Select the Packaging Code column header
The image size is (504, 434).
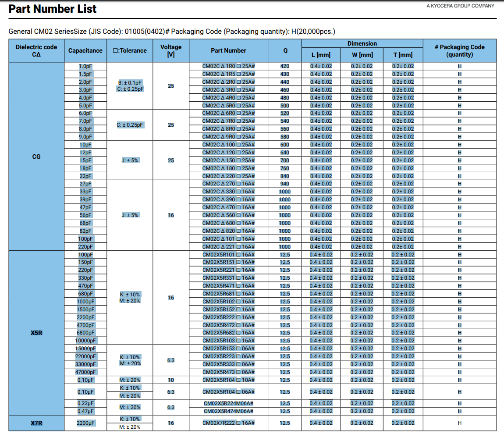(x=459, y=50)
